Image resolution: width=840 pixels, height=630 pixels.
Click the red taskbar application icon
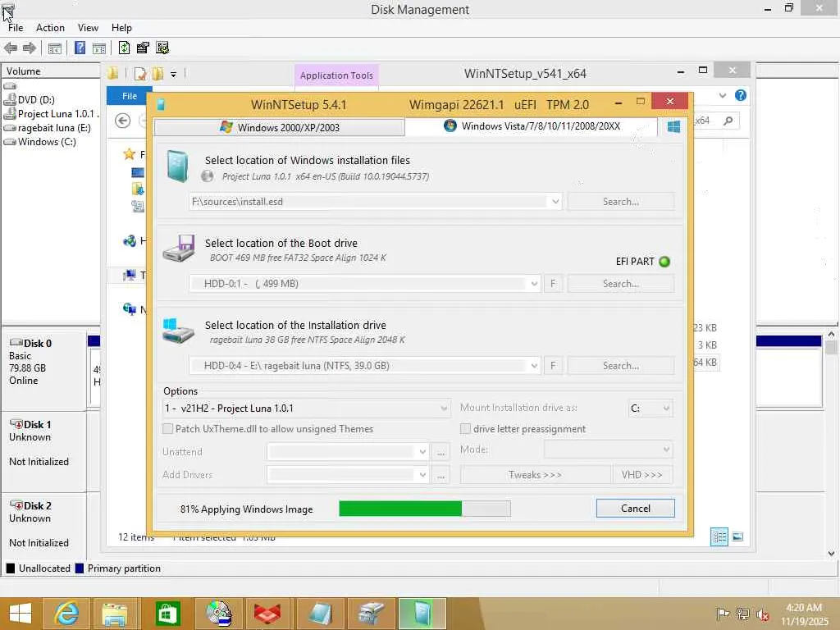point(267,614)
